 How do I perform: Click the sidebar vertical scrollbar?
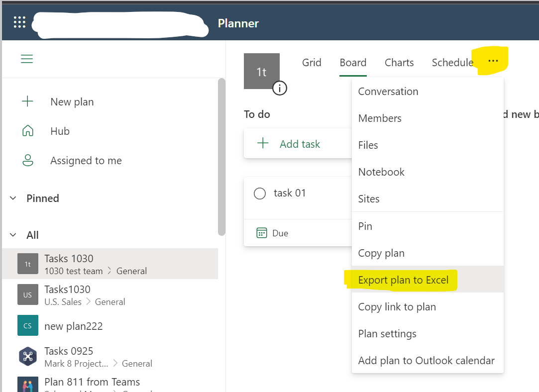click(x=221, y=157)
